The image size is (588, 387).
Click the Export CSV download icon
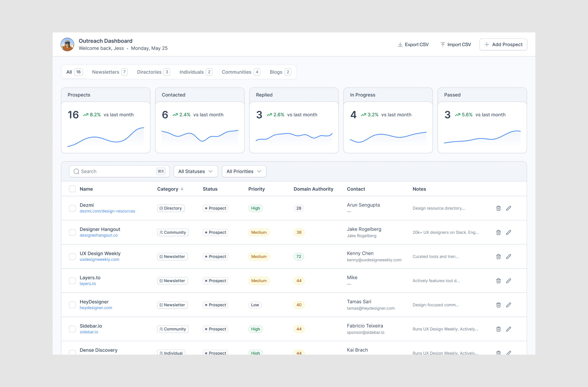[x=400, y=44]
